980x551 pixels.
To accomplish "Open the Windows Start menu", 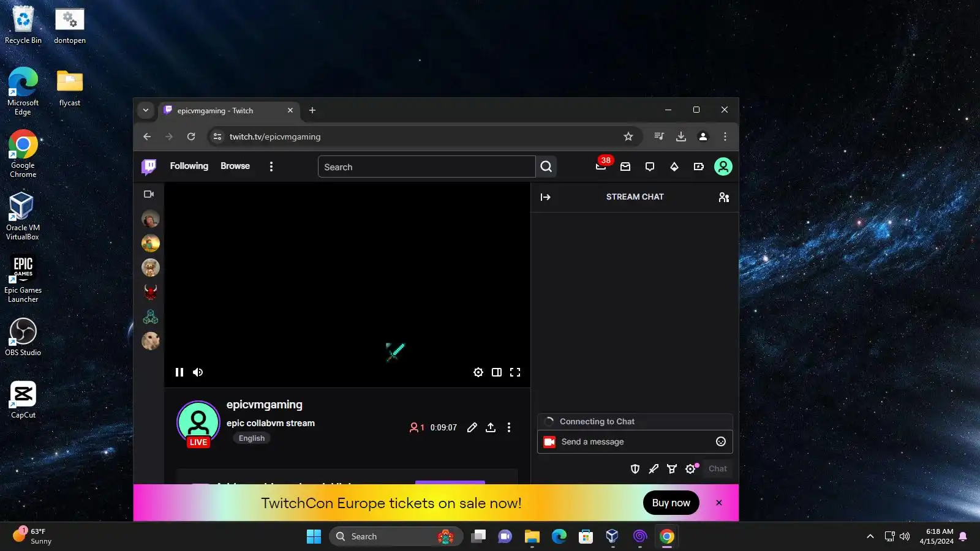I will (314, 537).
